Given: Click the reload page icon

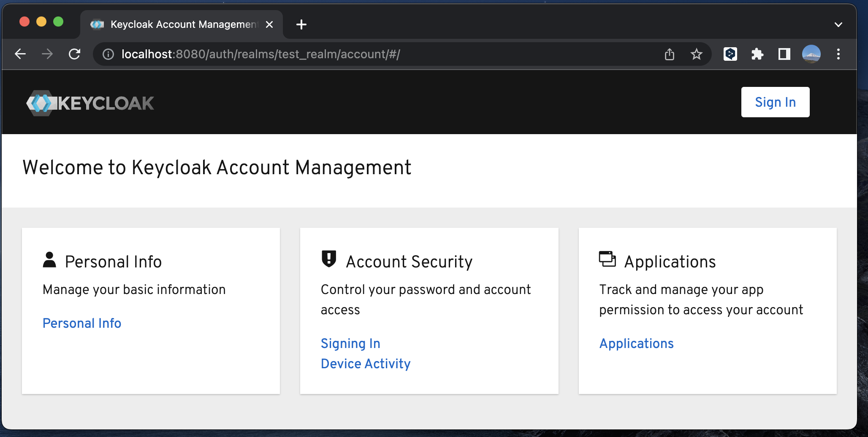Looking at the screenshot, I should coord(75,54).
